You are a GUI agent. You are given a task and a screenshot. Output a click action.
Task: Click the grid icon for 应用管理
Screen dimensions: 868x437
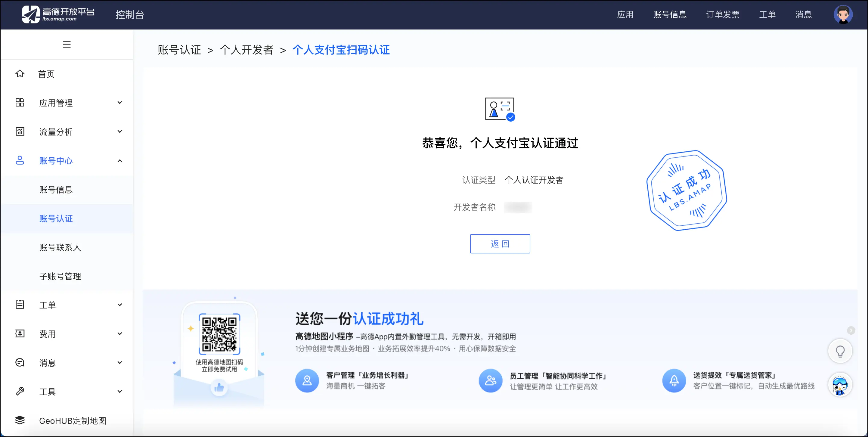pyautogui.click(x=20, y=102)
